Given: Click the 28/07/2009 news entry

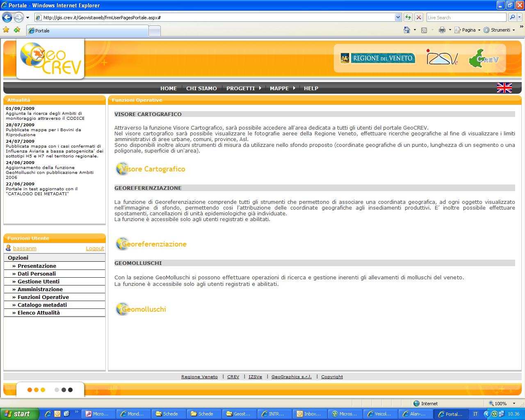Looking at the screenshot, I should click(55, 130).
